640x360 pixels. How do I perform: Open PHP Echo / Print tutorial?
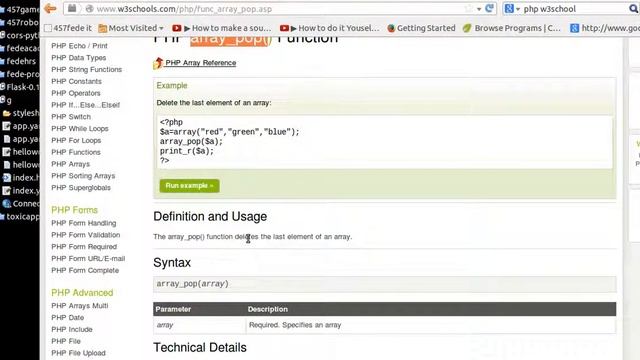80,46
